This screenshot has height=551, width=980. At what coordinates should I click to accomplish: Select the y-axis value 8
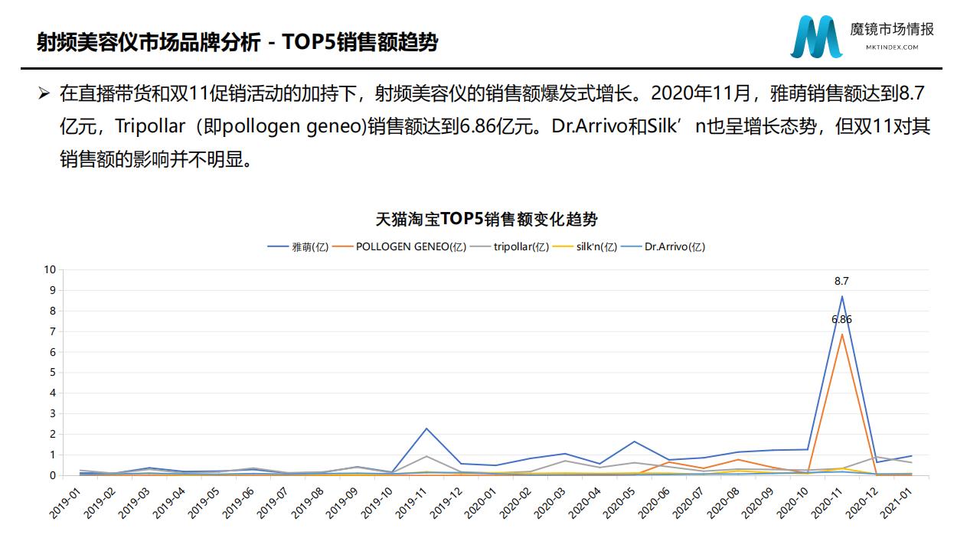54,311
